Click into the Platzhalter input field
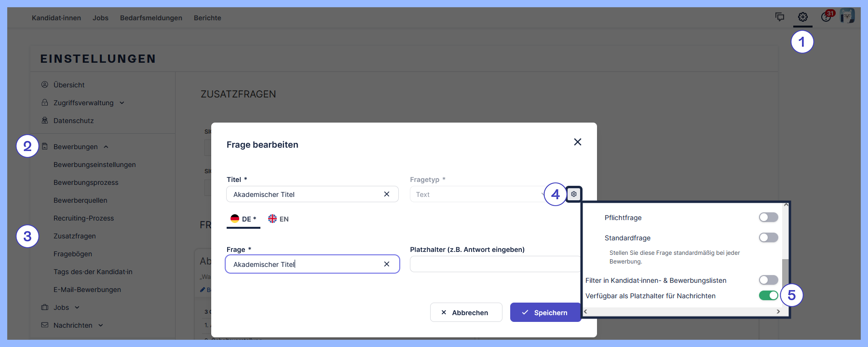The height and width of the screenshot is (347, 868). click(x=494, y=264)
